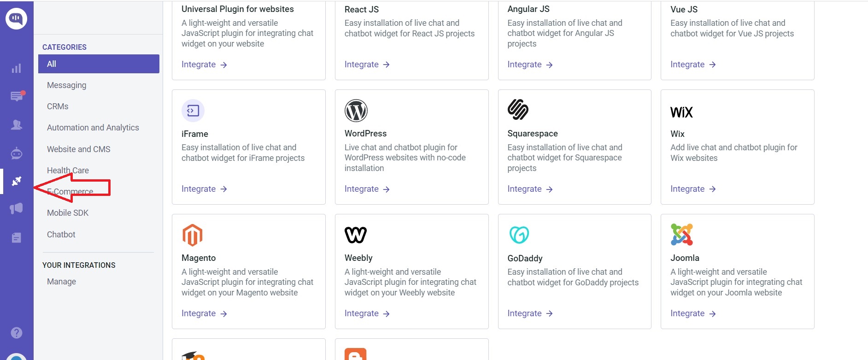Click Integrate link under GoDaddy
The width and height of the screenshot is (868, 360).
[x=530, y=313]
